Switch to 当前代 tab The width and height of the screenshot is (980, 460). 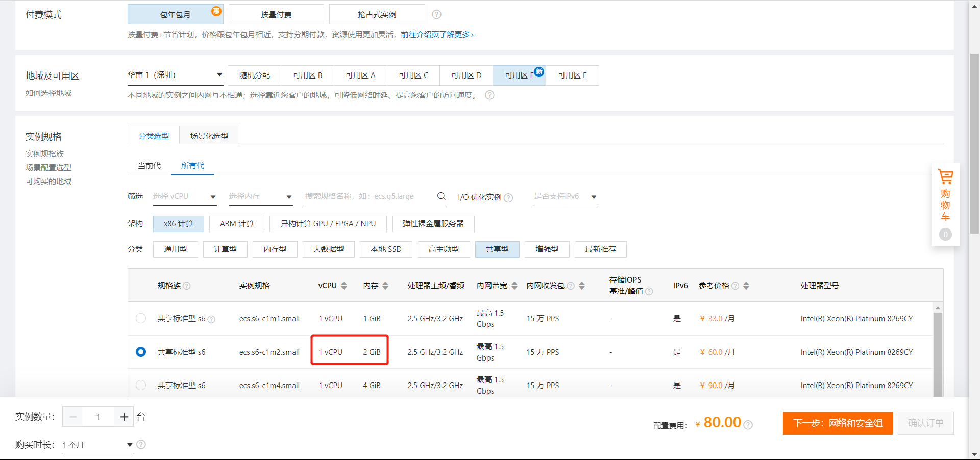[149, 165]
